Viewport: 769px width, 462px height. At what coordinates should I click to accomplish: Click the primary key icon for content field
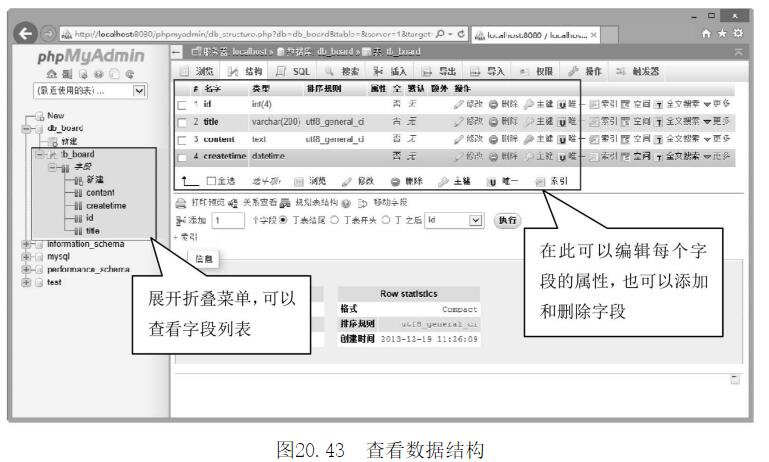tap(531, 139)
